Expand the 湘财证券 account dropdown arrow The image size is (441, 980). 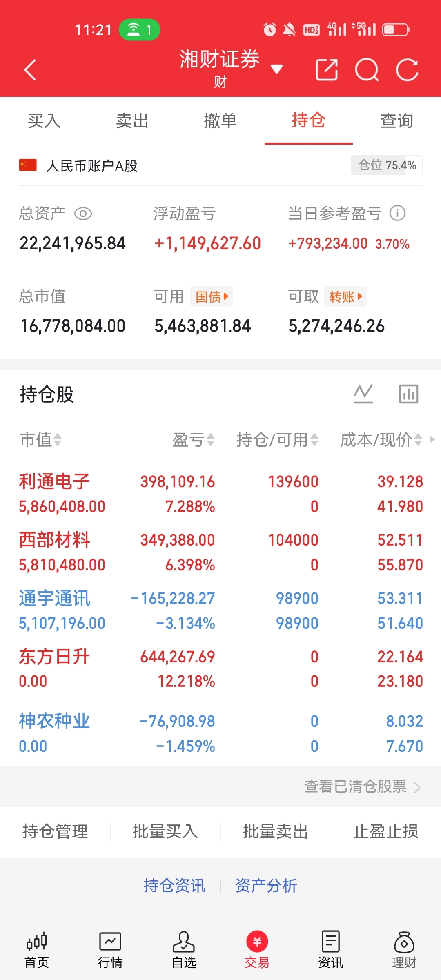coord(277,69)
